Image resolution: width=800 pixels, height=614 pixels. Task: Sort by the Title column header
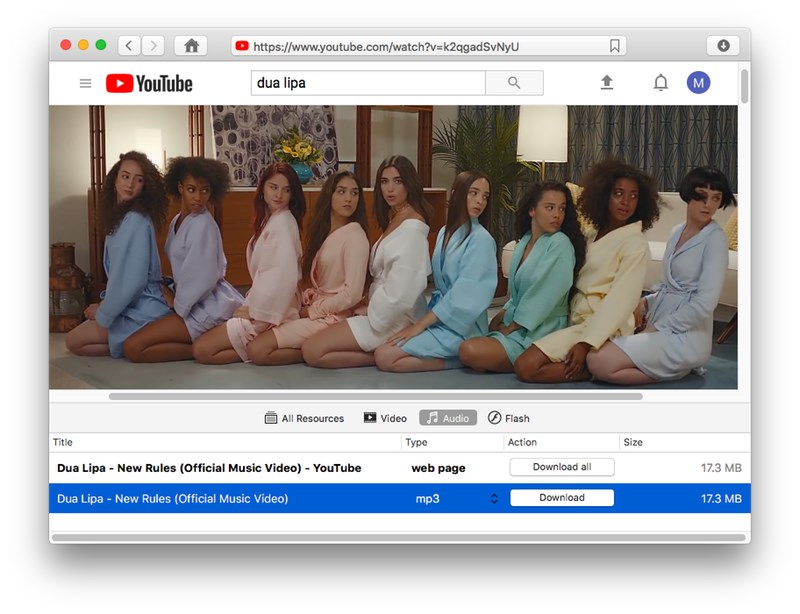coord(225,442)
